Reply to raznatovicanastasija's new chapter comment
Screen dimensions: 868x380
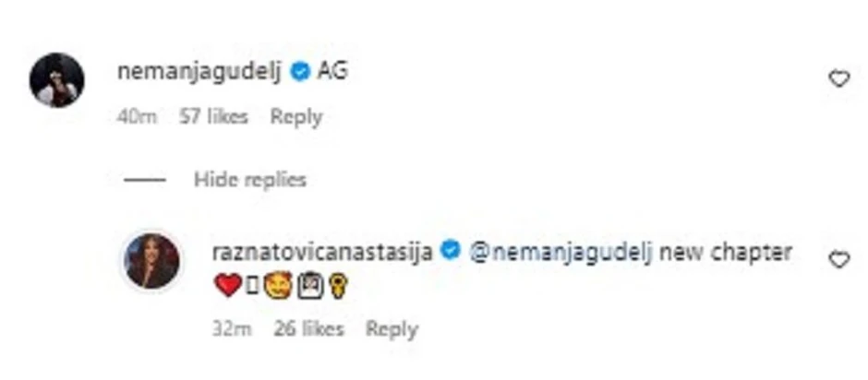click(392, 329)
